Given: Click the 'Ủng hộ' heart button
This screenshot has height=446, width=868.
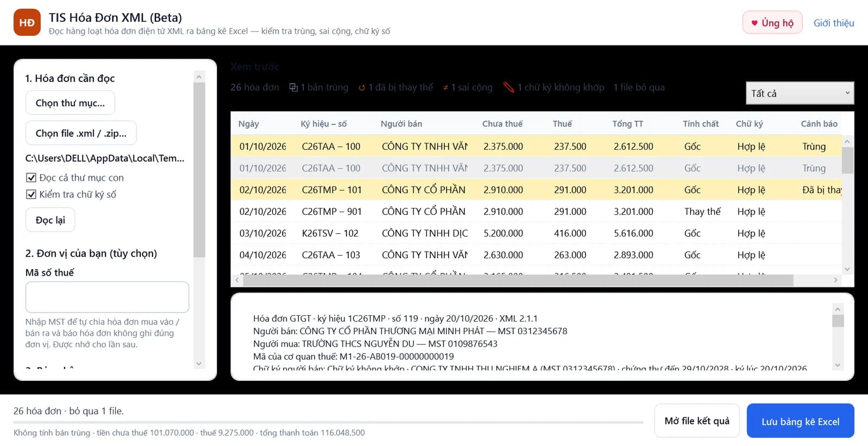Looking at the screenshot, I should tap(773, 23).
